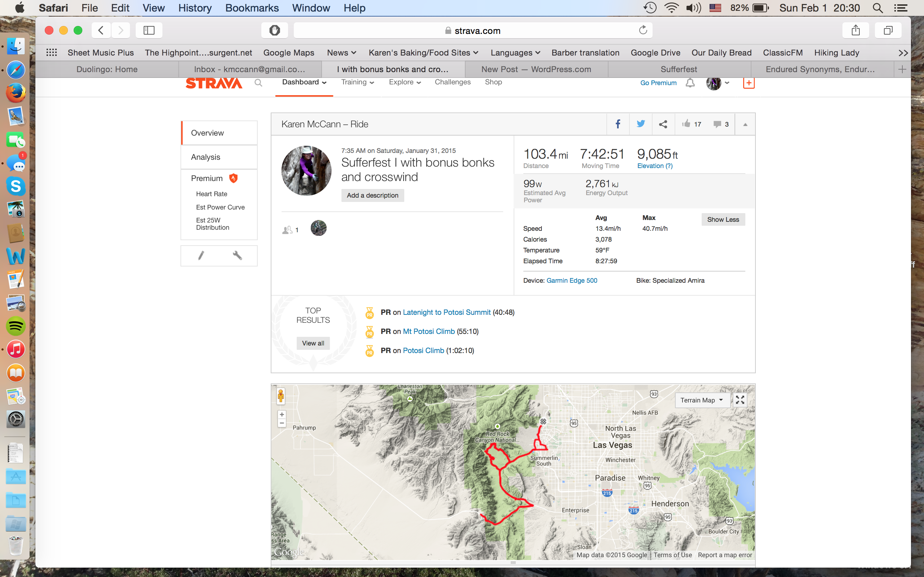
Task: Click the orange plus upload icon
Action: [748, 83]
